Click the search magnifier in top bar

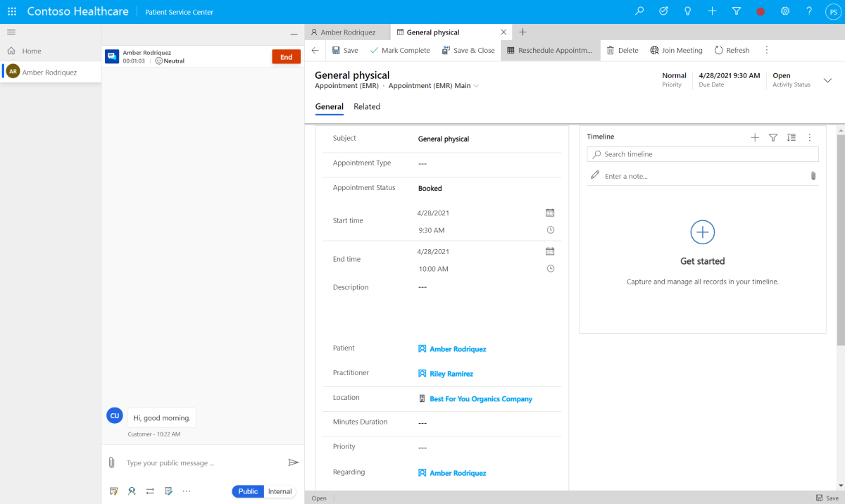pyautogui.click(x=639, y=11)
